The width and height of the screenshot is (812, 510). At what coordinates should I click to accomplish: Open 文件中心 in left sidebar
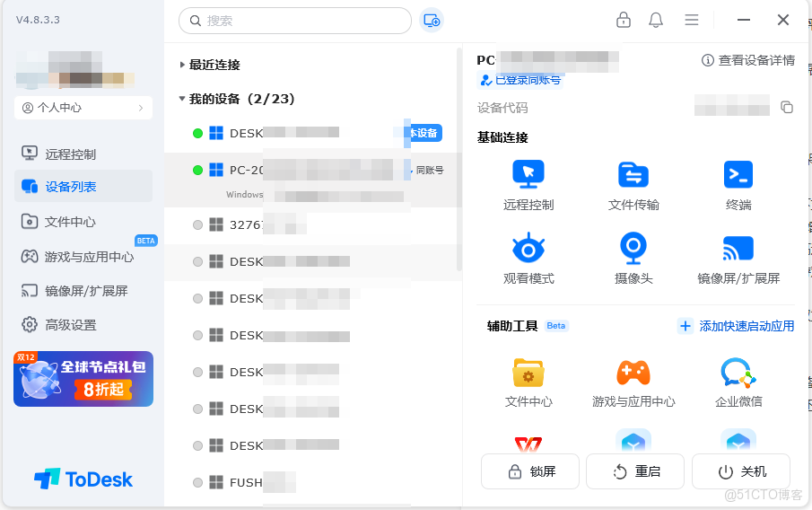[x=83, y=222]
